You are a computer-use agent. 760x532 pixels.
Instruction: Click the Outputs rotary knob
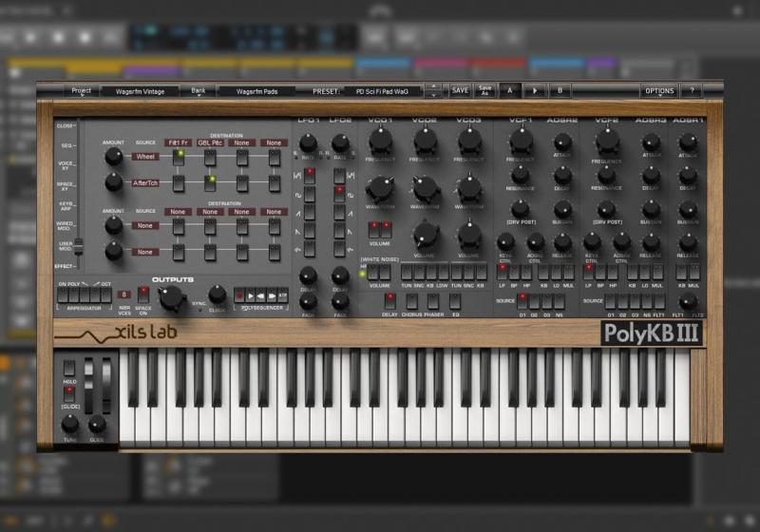tap(172, 298)
